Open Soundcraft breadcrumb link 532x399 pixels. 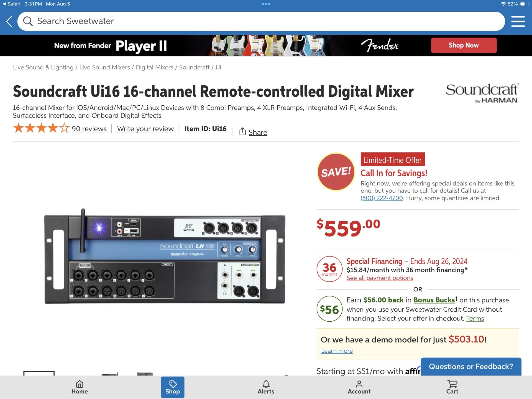(194, 67)
